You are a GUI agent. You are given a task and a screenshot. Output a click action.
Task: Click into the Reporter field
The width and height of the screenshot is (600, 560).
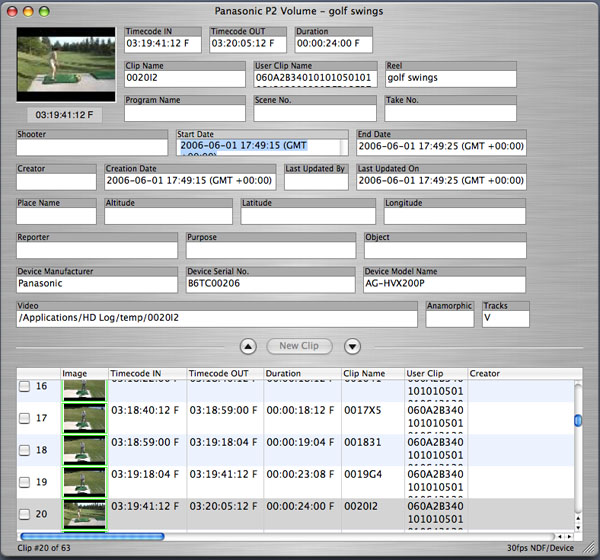tap(97, 250)
